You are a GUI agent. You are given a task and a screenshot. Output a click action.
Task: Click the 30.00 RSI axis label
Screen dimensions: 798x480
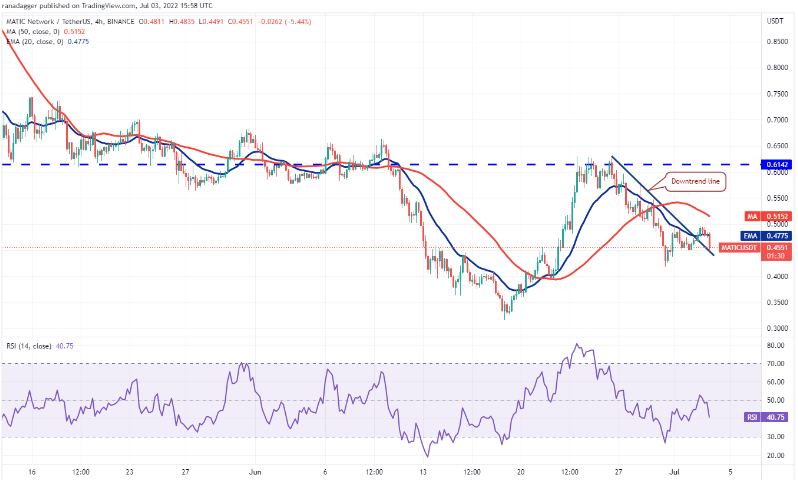pyautogui.click(x=776, y=437)
